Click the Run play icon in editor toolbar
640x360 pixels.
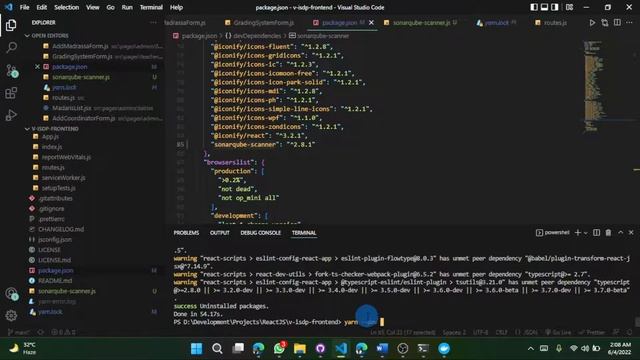click(592, 23)
